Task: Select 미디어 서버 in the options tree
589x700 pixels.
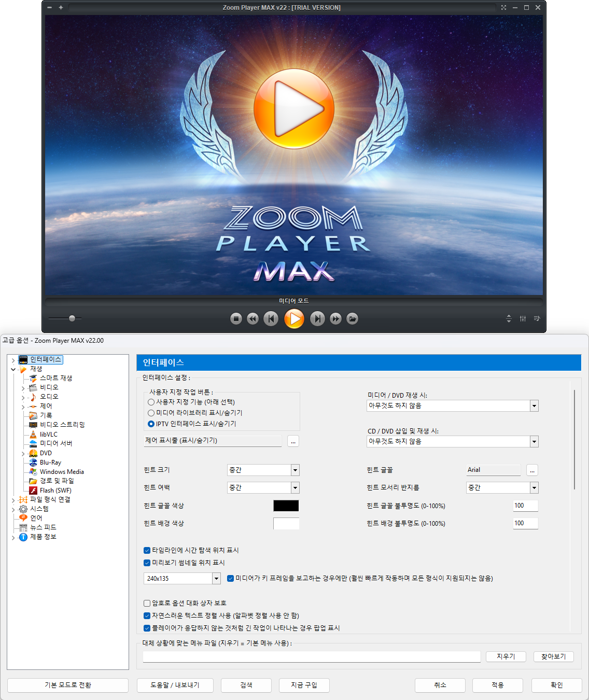Action: click(x=56, y=443)
